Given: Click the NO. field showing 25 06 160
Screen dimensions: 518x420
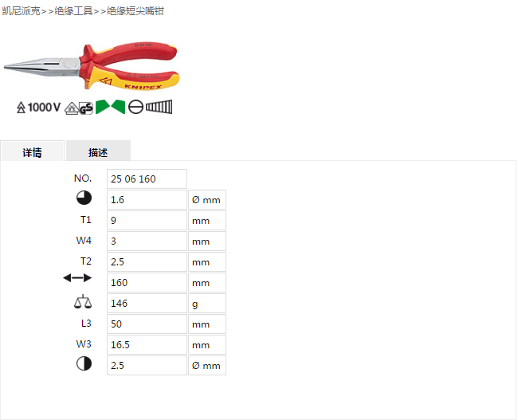Looking at the screenshot, I should tap(147, 179).
